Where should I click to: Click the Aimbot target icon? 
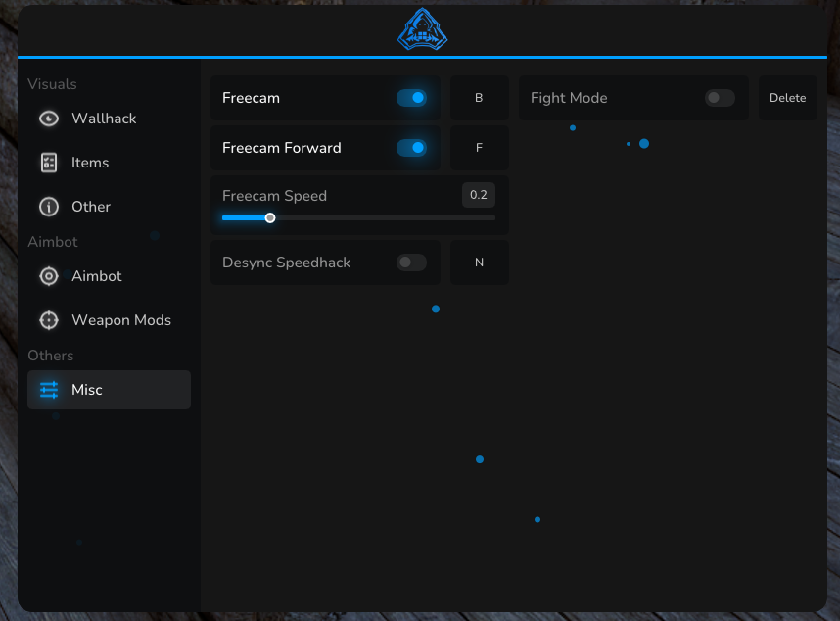coord(49,276)
